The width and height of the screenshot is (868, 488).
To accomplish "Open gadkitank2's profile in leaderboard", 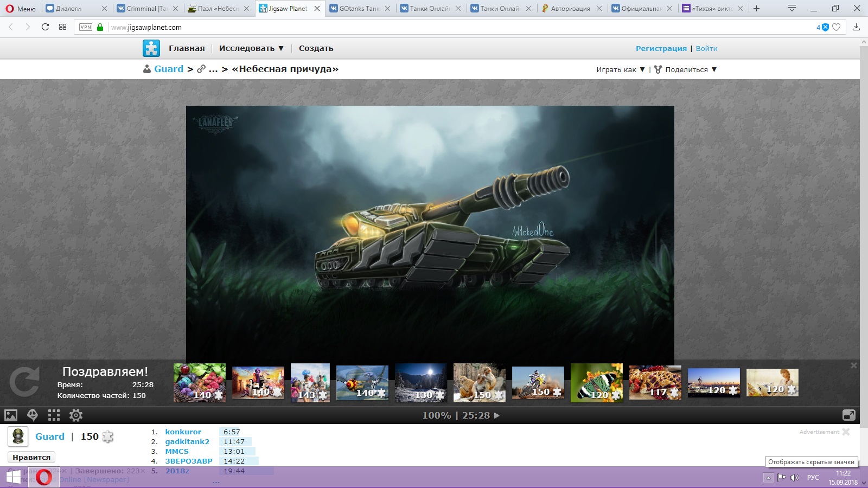I will point(187,441).
